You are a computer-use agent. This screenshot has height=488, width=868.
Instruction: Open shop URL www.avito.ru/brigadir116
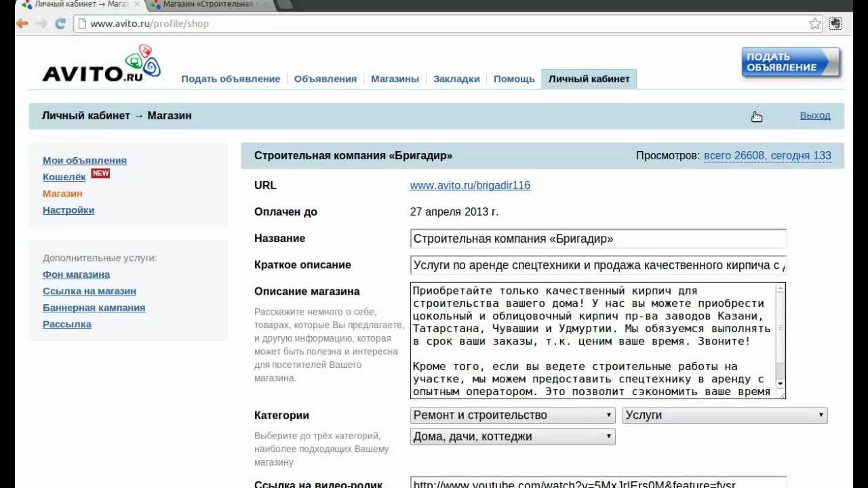470,185
